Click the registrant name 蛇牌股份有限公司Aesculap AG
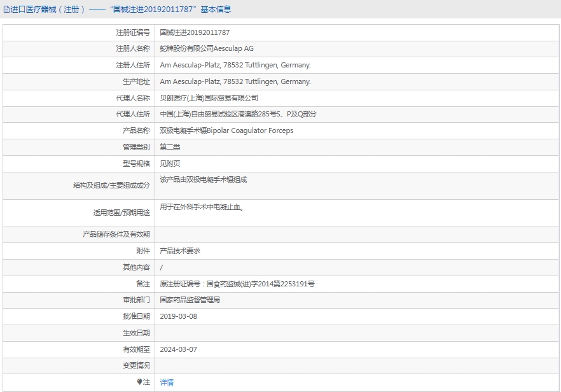The height and width of the screenshot is (392, 561). click(207, 49)
